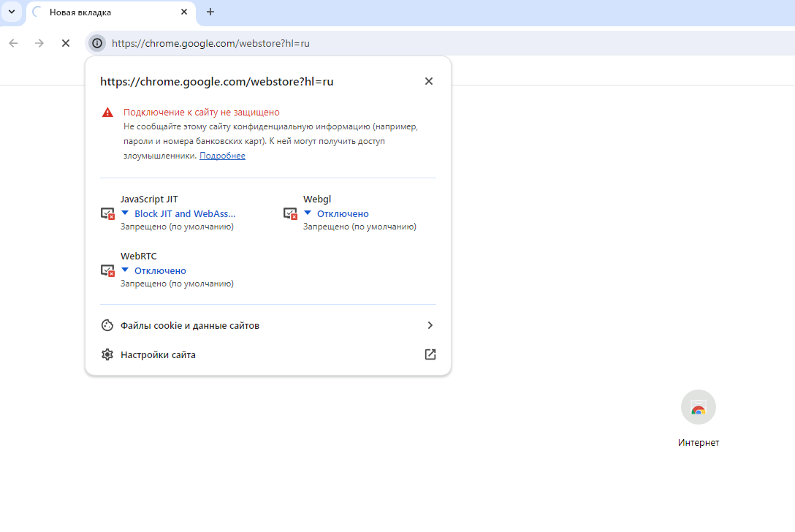The image size is (795, 532).
Task: Click the Интернет shortcut label
Action: (x=698, y=442)
